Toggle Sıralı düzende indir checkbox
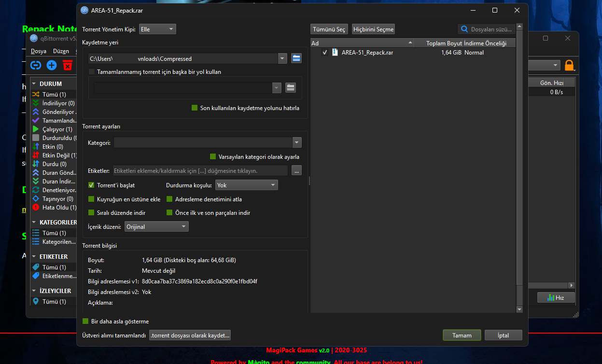Screen dimensions: 602x364 [92, 212]
